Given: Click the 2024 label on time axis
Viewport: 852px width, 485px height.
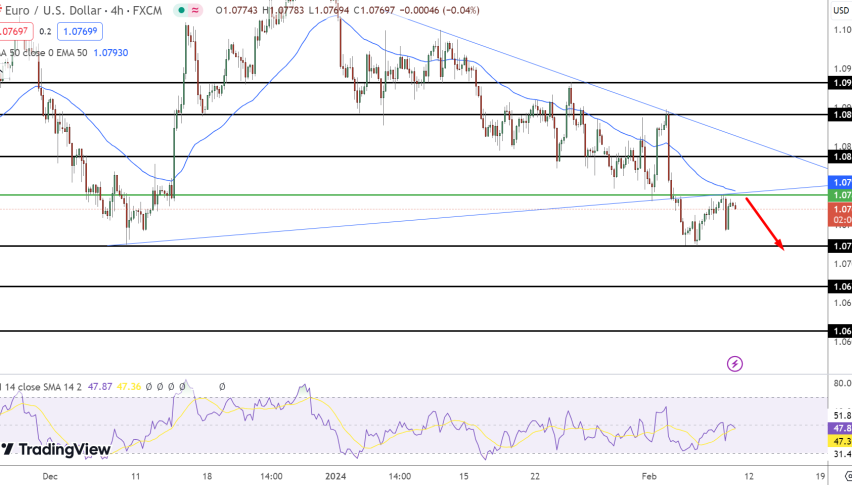Looking at the screenshot, I should pos(335,476).
